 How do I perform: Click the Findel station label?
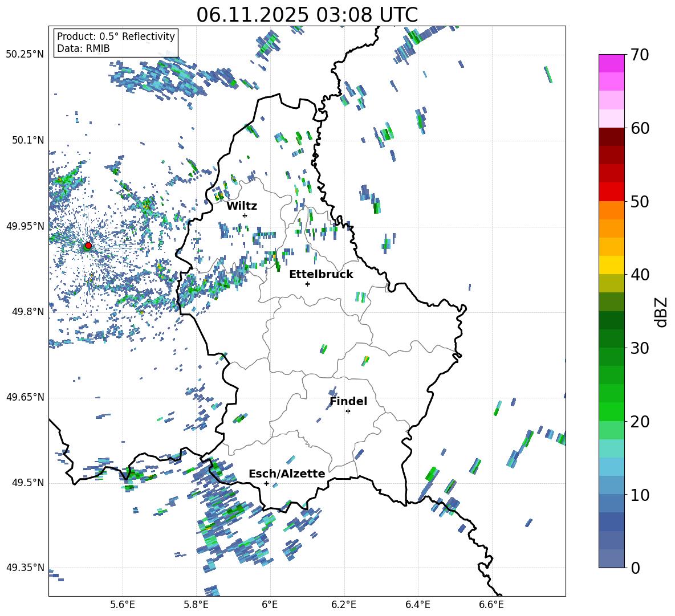tap(348, 401)
